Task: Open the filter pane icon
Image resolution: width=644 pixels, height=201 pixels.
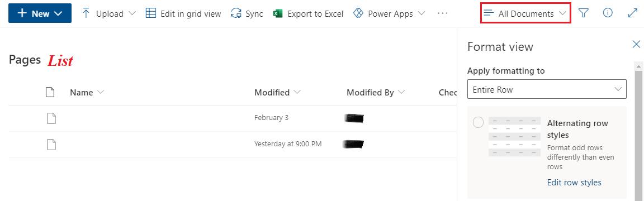Action: point(584,13)
